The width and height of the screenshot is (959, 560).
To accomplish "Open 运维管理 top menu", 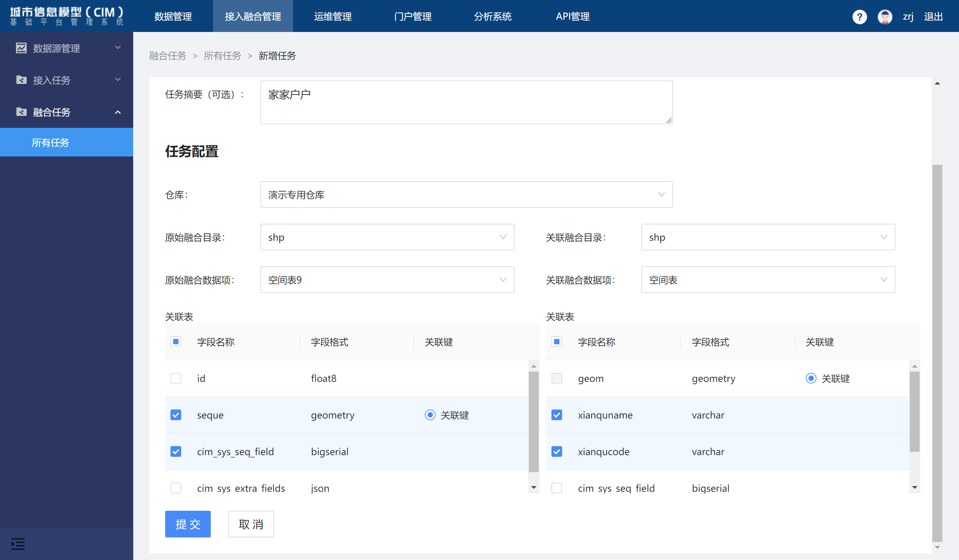I will pos(333,16).
